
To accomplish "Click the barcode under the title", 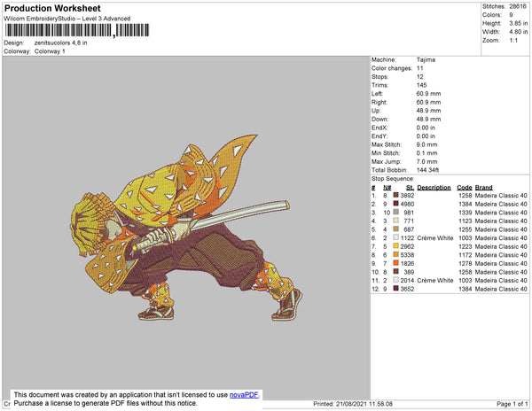I will click(x=77, y=30).
